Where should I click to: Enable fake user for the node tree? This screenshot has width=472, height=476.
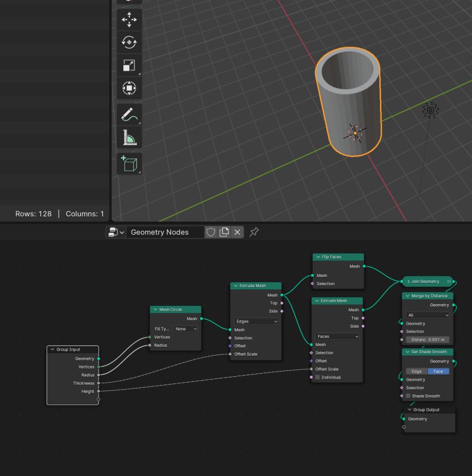211,232
